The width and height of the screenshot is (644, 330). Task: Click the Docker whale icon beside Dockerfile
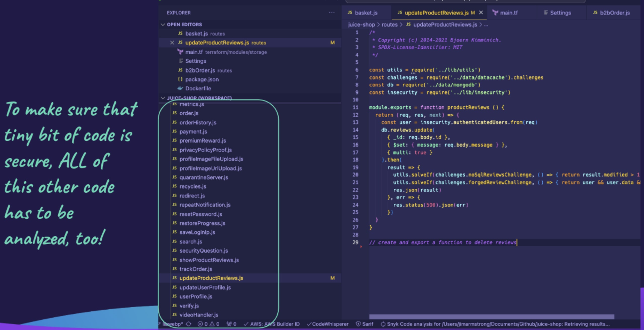(x=180, y=88)
